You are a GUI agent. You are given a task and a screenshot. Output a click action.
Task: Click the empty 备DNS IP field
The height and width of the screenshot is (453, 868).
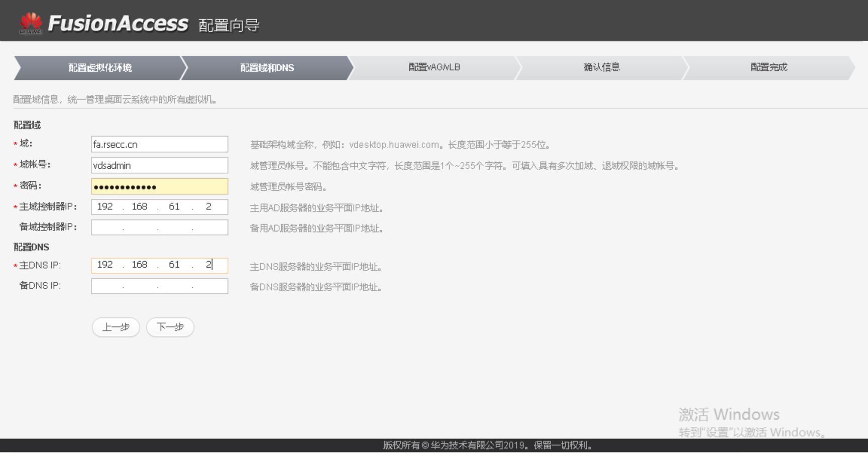pyautogui.click(x=159, y=286)
